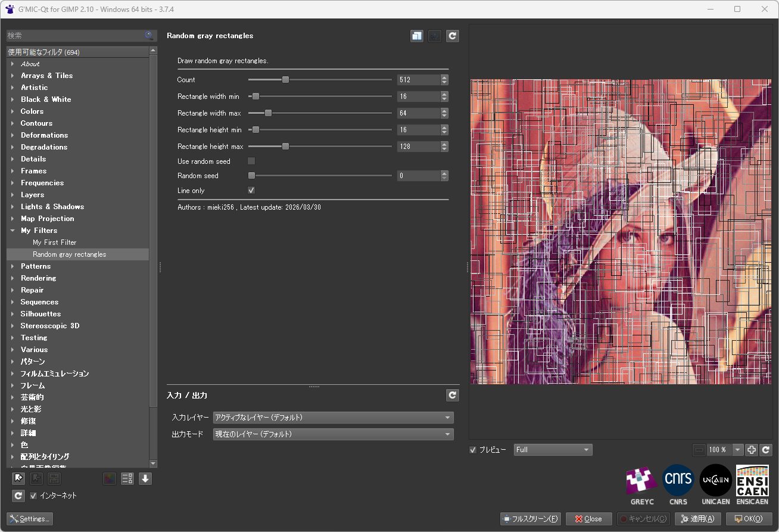Open the filter selection checklist icon
779x532 pixels.
coord(127,478)
